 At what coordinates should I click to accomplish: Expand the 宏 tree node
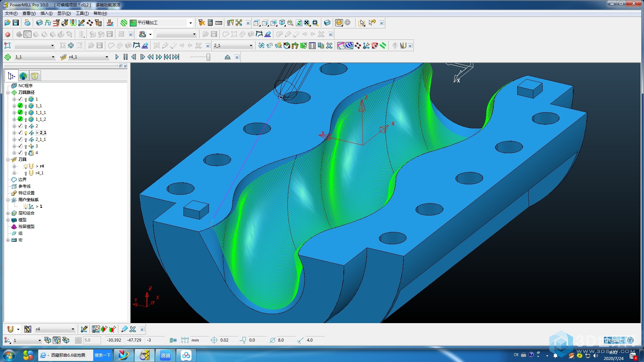tap(8, 240)
